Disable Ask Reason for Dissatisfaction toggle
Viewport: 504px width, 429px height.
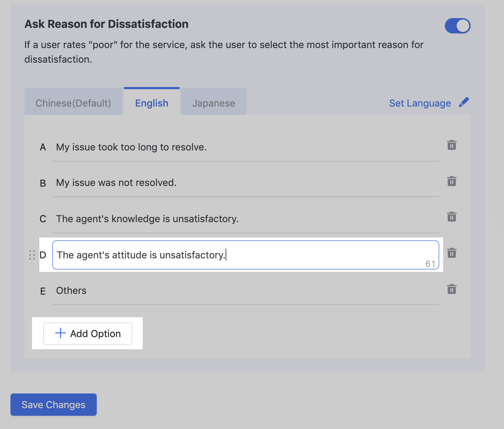(x=458, y=25)
